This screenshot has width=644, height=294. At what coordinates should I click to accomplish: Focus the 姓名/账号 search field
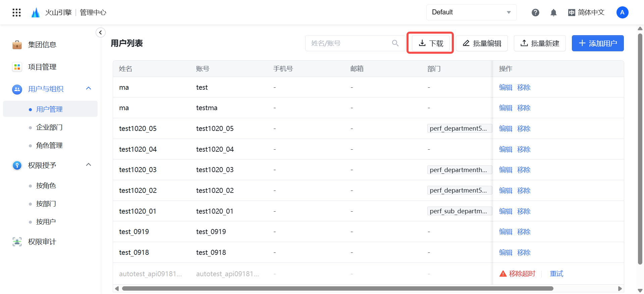349,43
